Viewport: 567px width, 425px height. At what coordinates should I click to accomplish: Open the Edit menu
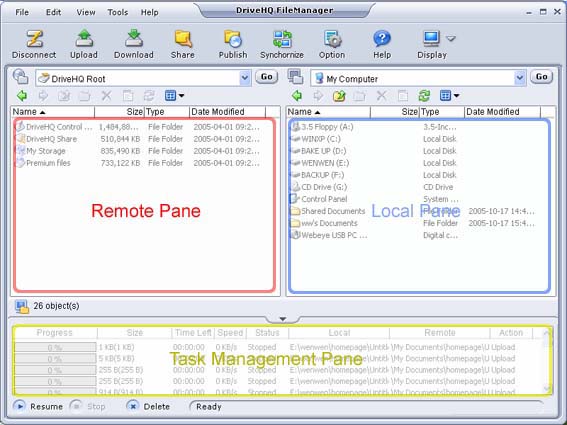tap(53, 12)
